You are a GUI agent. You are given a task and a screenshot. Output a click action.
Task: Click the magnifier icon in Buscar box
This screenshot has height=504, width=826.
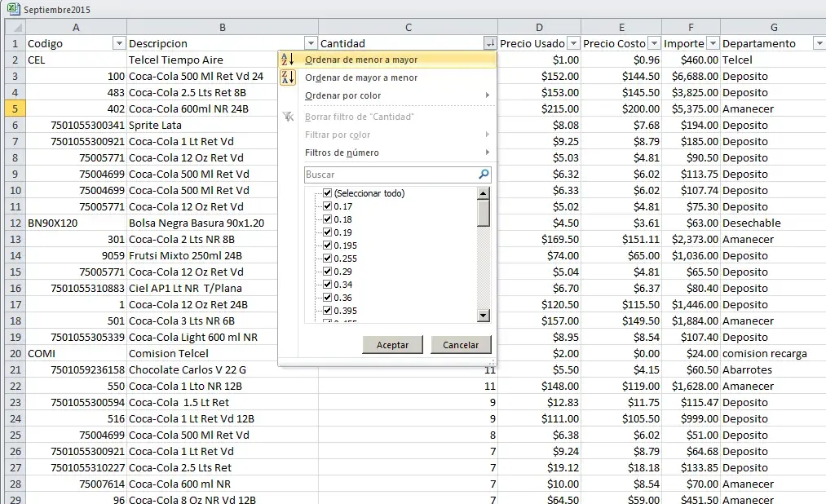click(484, 175)
